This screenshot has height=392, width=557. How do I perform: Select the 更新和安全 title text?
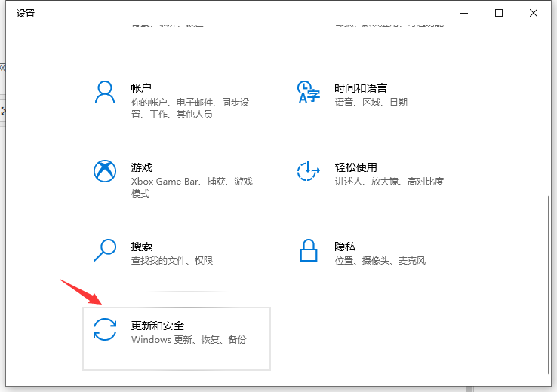(x=158, y=326)
